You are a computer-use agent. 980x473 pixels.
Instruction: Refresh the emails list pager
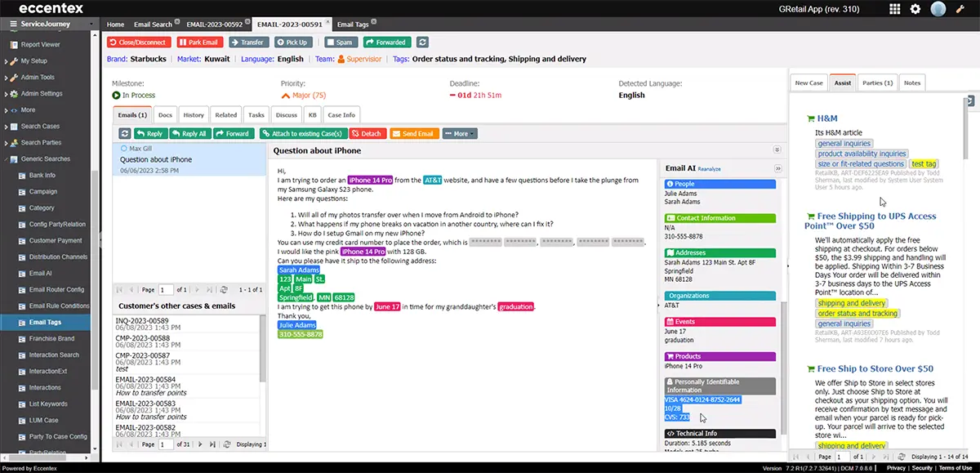click(224, 289)
